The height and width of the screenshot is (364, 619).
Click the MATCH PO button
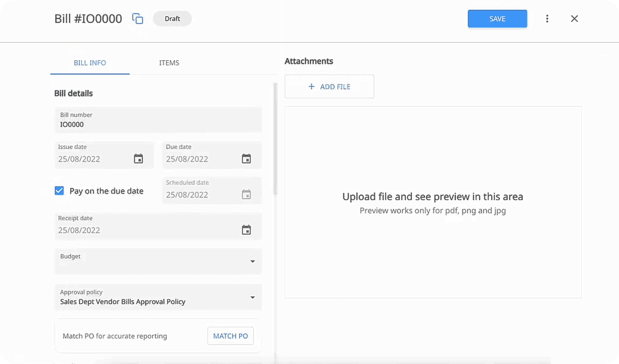(x=230, y=336)
